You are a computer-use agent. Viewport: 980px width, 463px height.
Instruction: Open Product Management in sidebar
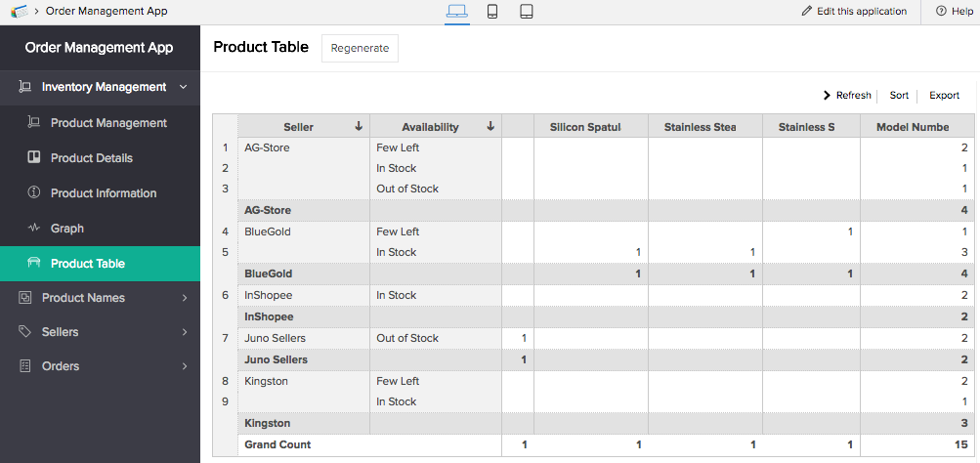coord(108,123)
